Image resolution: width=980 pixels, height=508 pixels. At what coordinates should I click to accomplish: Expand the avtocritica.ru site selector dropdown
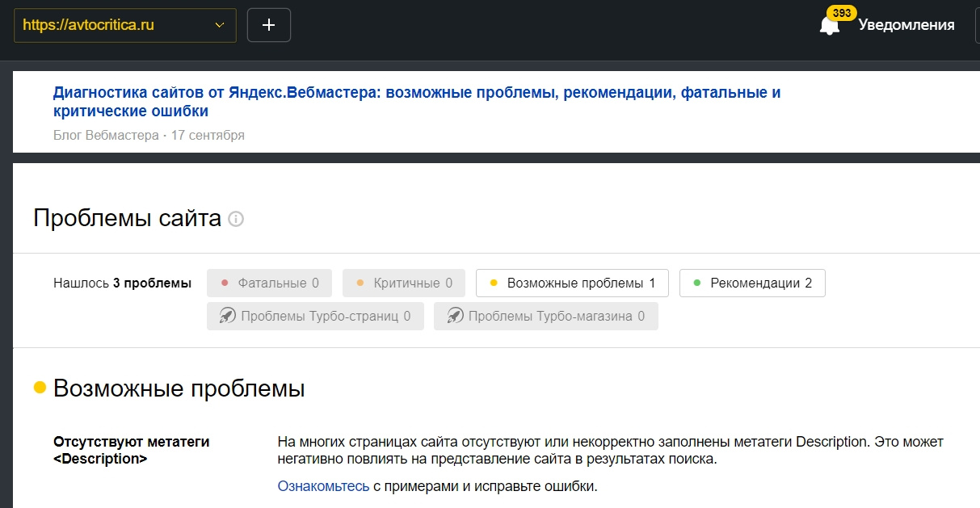[x=125, y=25]
